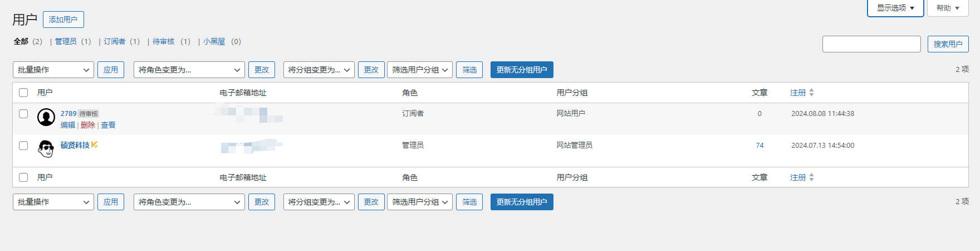Click top 更改 button after role dropdown
The height and width of the screenshot is (251, 980).
point(262,70)
